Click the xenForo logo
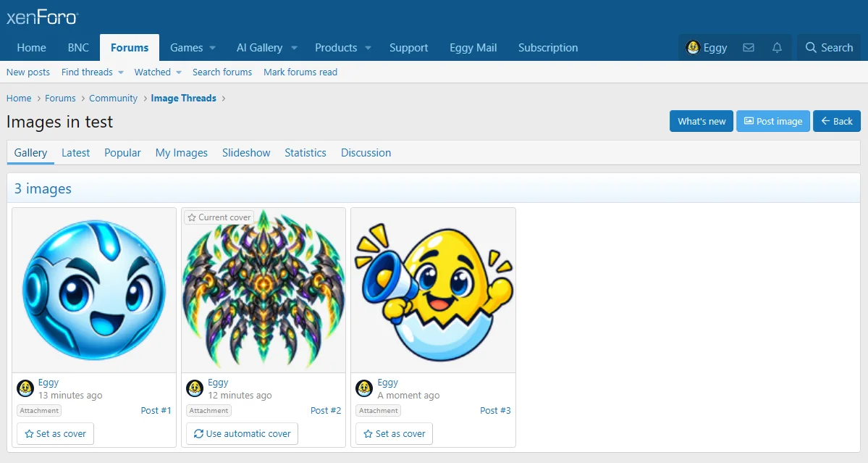The height and width of the screenshot is (463, 868). coord(42,17)
